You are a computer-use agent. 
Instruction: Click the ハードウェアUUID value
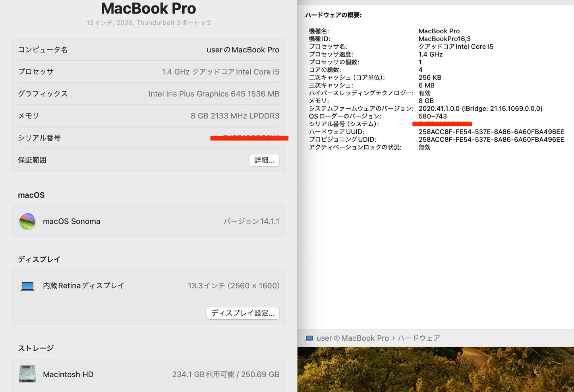pos(491,132)
